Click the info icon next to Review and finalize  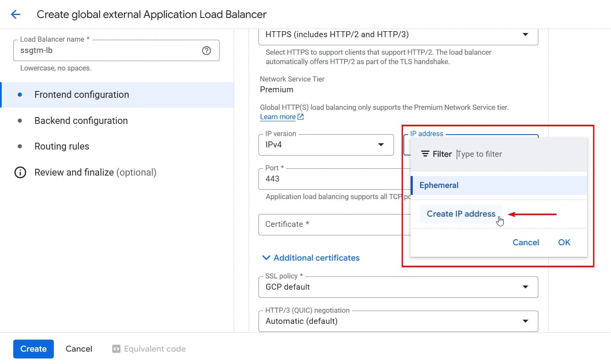pyautogui.click(x=20, y=172)
